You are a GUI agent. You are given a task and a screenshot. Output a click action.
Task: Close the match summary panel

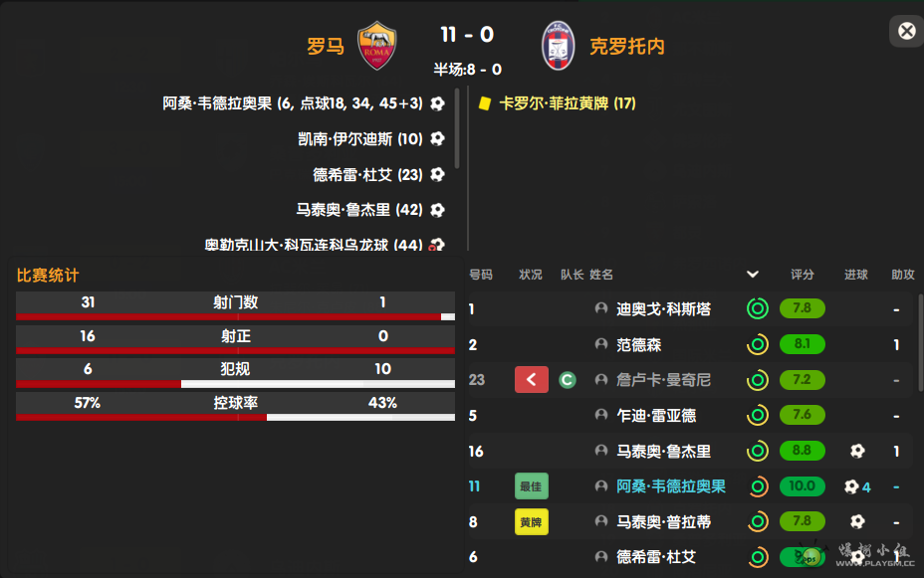pos(906,31)
